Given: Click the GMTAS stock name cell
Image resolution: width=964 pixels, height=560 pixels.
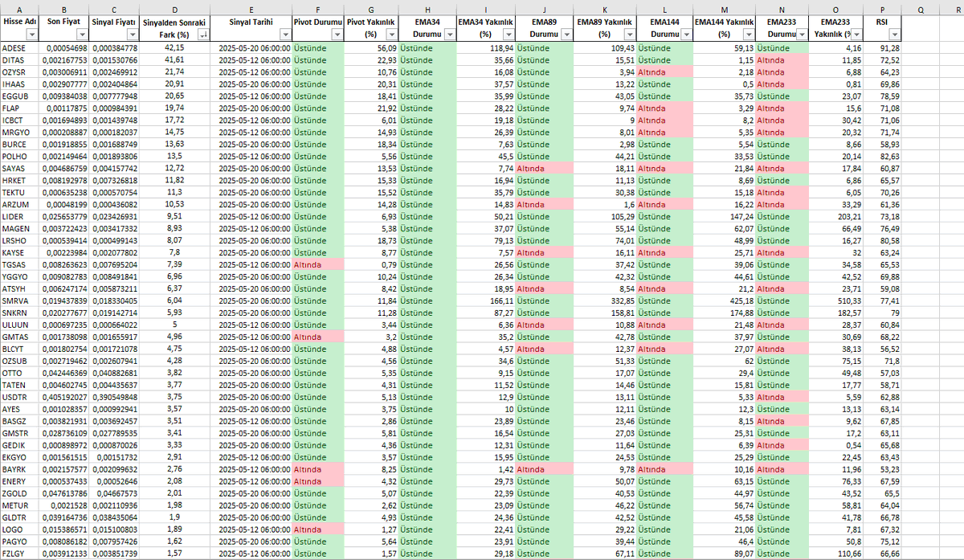Looking at the screenshot, I should pos(18,337).
